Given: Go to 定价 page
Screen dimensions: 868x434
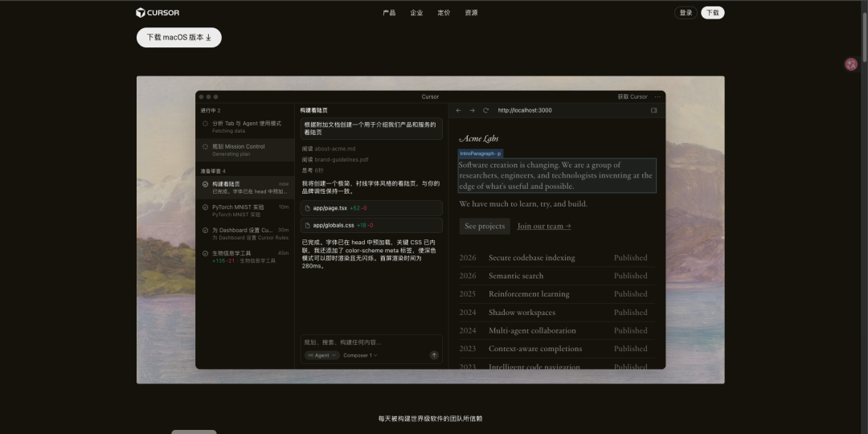Looking at the screenshot, I should [x=444, y=13].
